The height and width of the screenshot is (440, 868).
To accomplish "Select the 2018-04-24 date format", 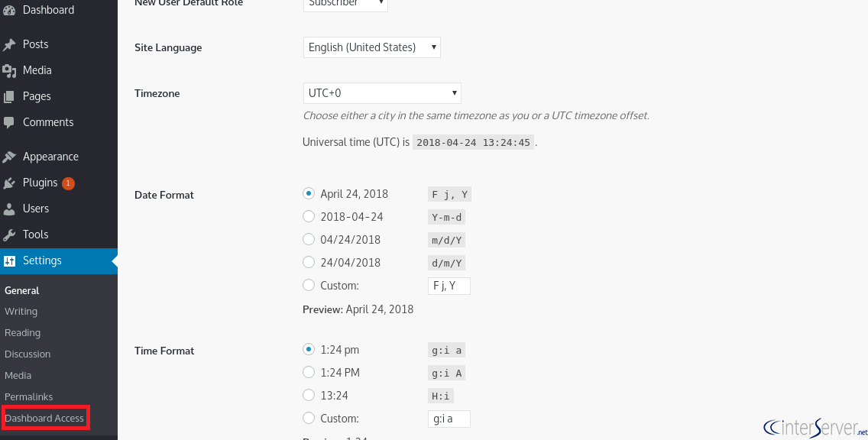I will [x=309, y=216].
